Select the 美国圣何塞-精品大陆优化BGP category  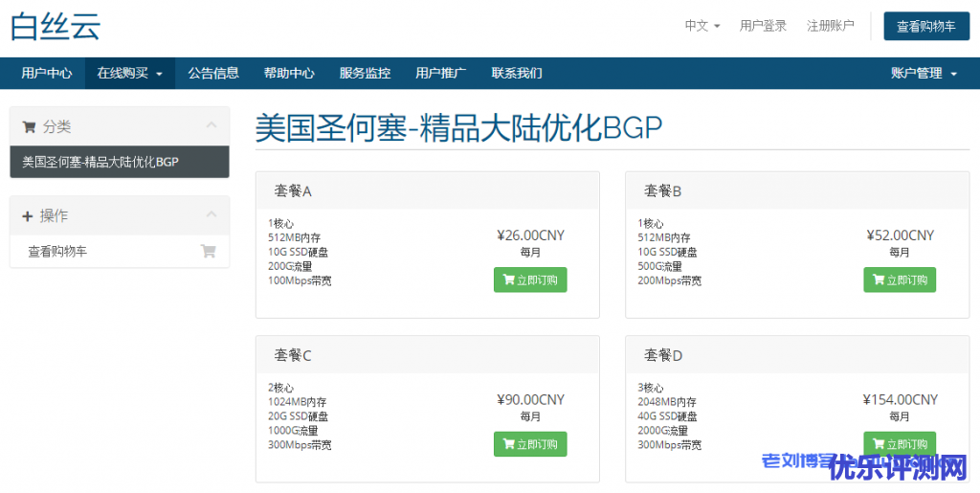[x=100, y=162]
